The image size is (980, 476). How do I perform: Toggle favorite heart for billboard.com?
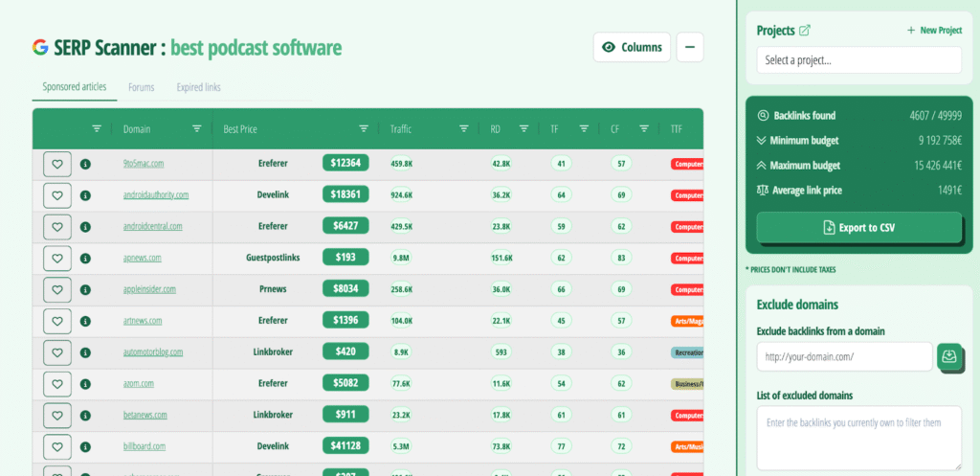point(57,446)
